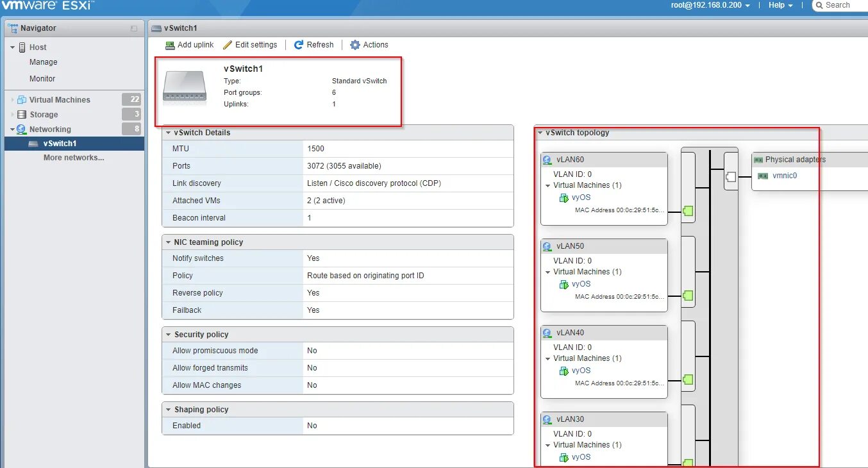Click the vyOS VM icon under vLAN60

[564, 198]
